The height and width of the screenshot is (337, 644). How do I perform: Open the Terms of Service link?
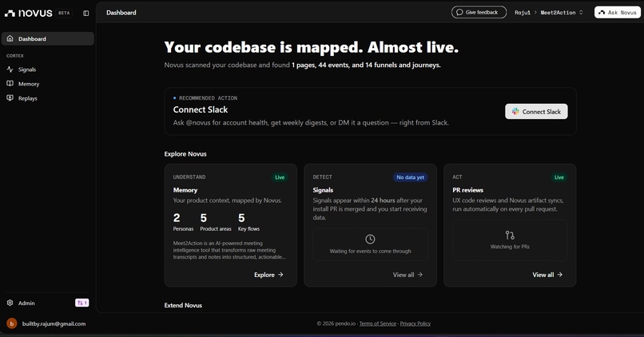click(x=378, y=323)
